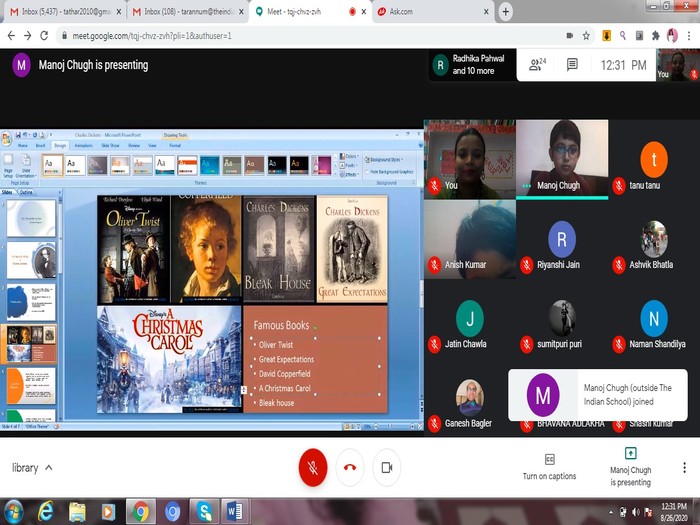Open File Explorer from taskbar
700x525 pixels.
[77, 512]
